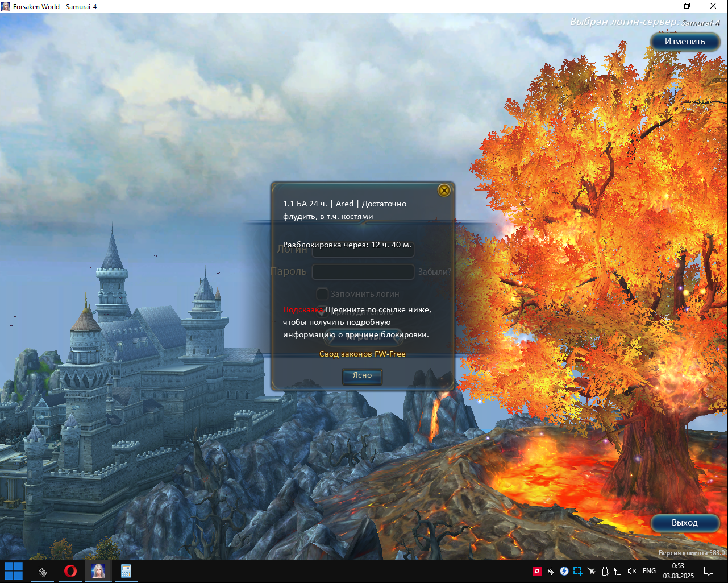Open the Свод законов FW-Free link

[363, 354]
